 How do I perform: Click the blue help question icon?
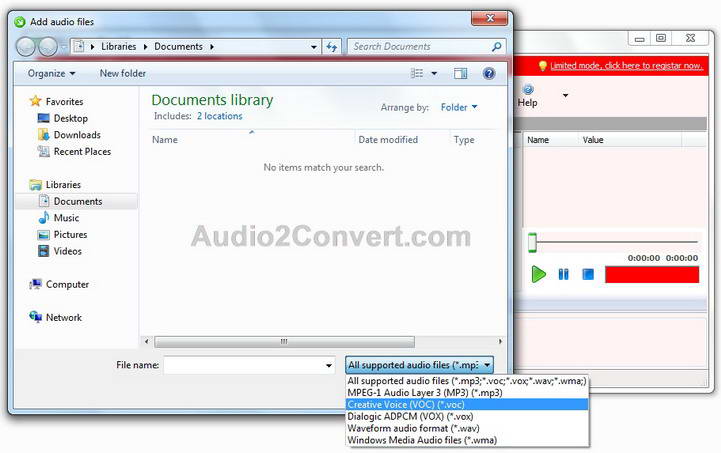489,74
